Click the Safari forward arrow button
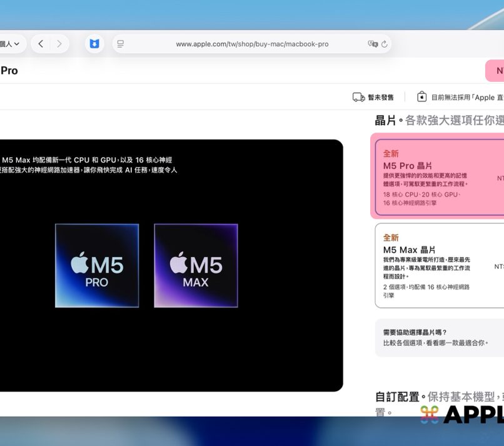Image resolution: width=504 pixels, height=446 pixels. pos(59,44)
